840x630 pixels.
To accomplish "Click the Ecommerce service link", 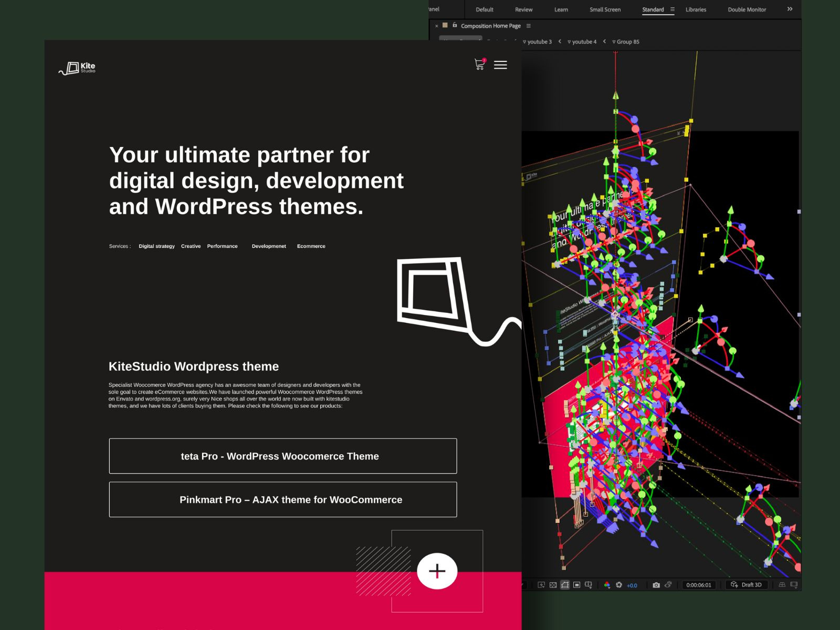I will point(311,246).
